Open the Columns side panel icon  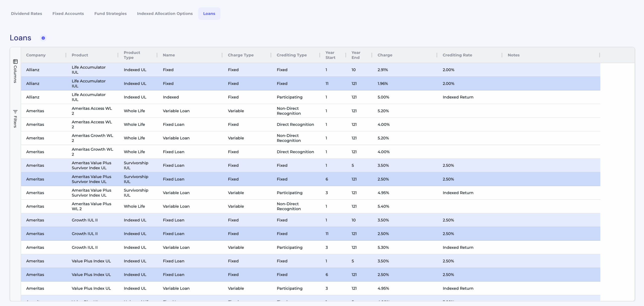pyautogui.click(x=15, y=62)
